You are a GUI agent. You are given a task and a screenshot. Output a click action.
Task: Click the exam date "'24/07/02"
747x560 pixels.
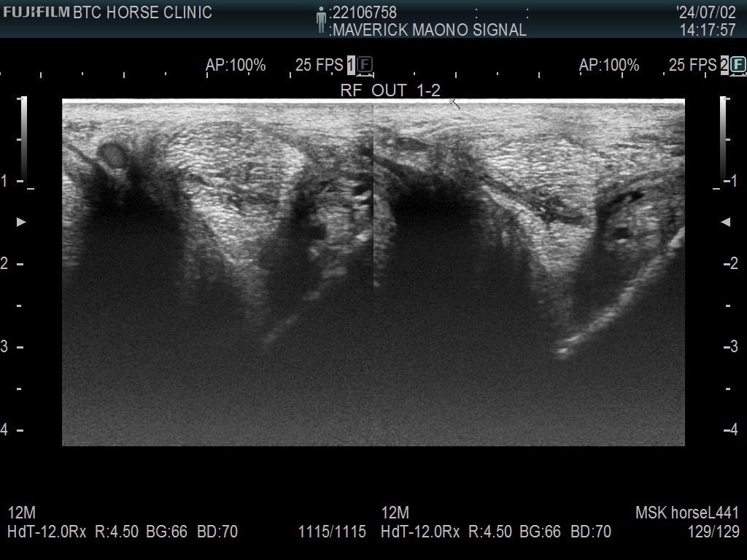pyautogui.click(x=706, y=12)
